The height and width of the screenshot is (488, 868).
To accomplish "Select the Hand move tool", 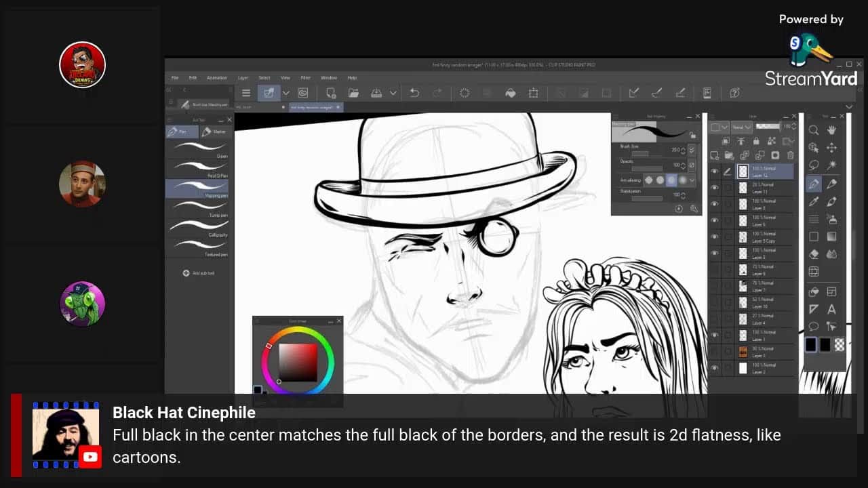I will (x=831, y=130).
